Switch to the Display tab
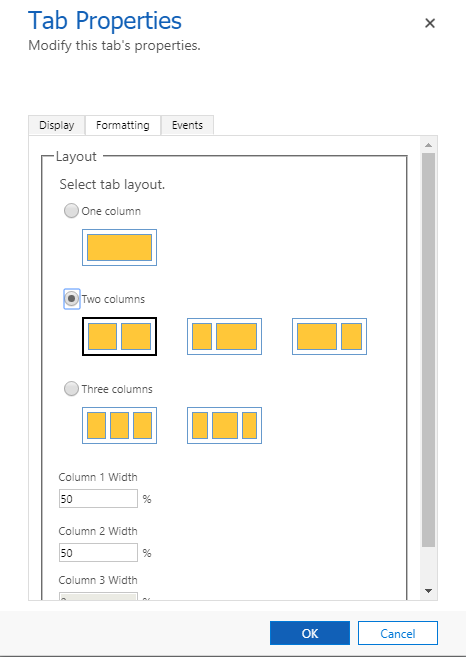 [x=57, y=125]
